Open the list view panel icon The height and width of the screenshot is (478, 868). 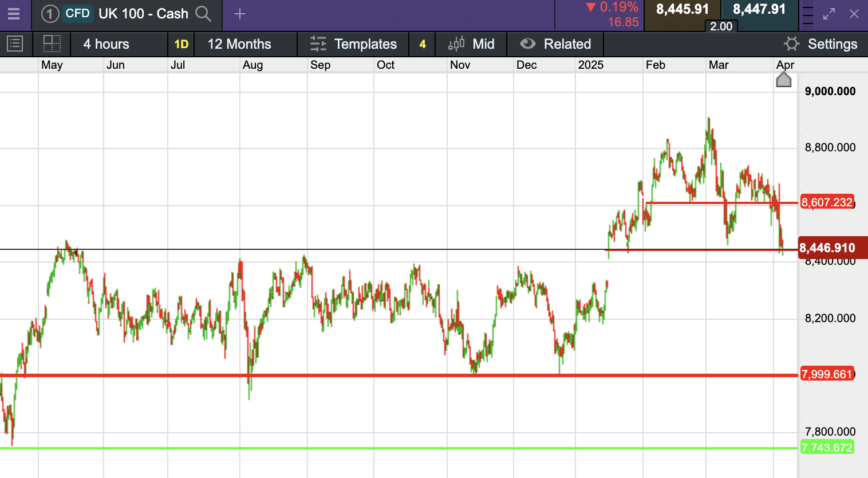click(15, 44)
